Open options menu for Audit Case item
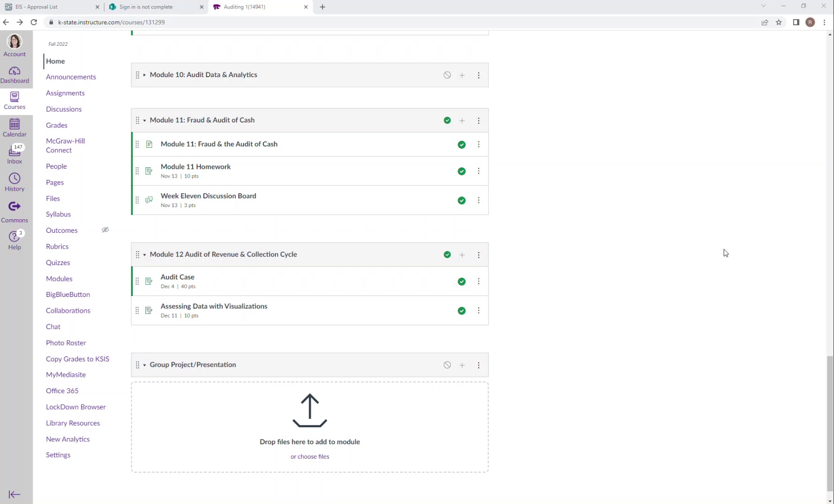834x504 pixels. 478,281
